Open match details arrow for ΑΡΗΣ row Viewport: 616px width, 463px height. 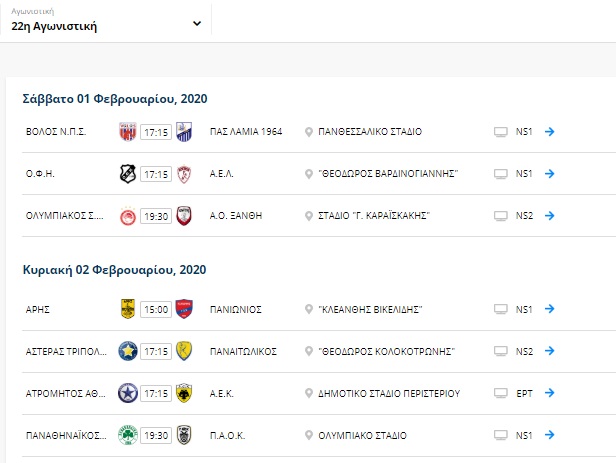point(549,309)
